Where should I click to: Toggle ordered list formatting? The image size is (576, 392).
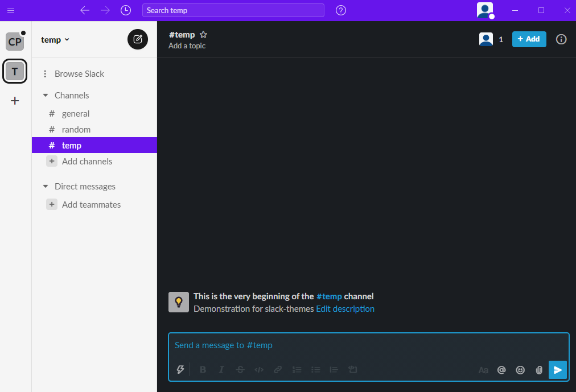click(x=297, y=370)
